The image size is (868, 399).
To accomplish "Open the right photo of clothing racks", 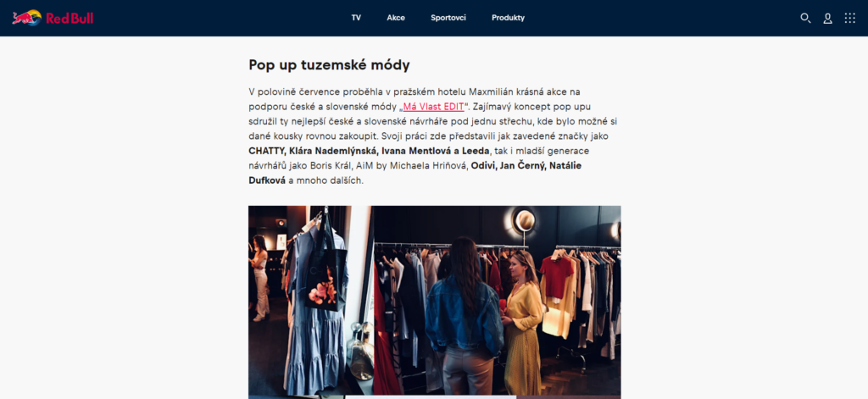I will [x=497, y=300].
